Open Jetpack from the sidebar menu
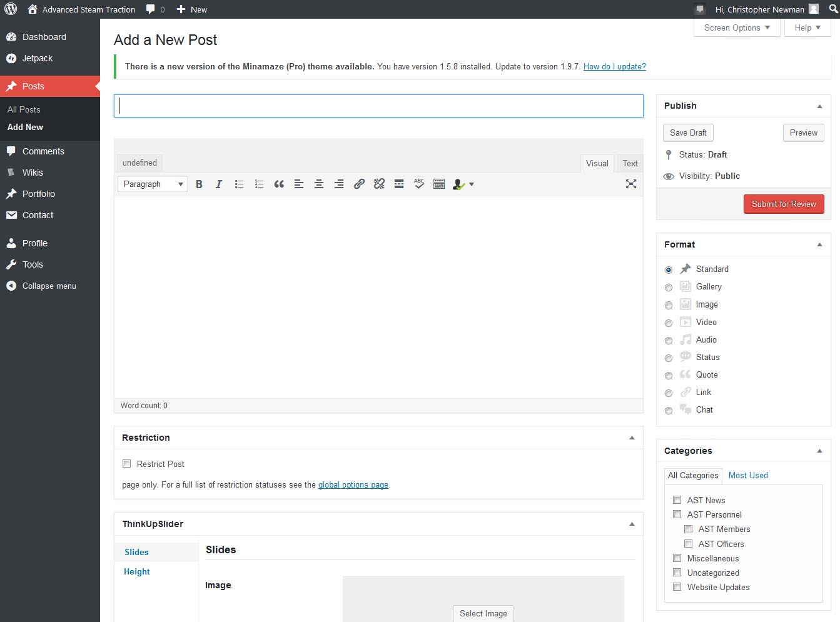The image size is (840, 622). click(38, 58)
